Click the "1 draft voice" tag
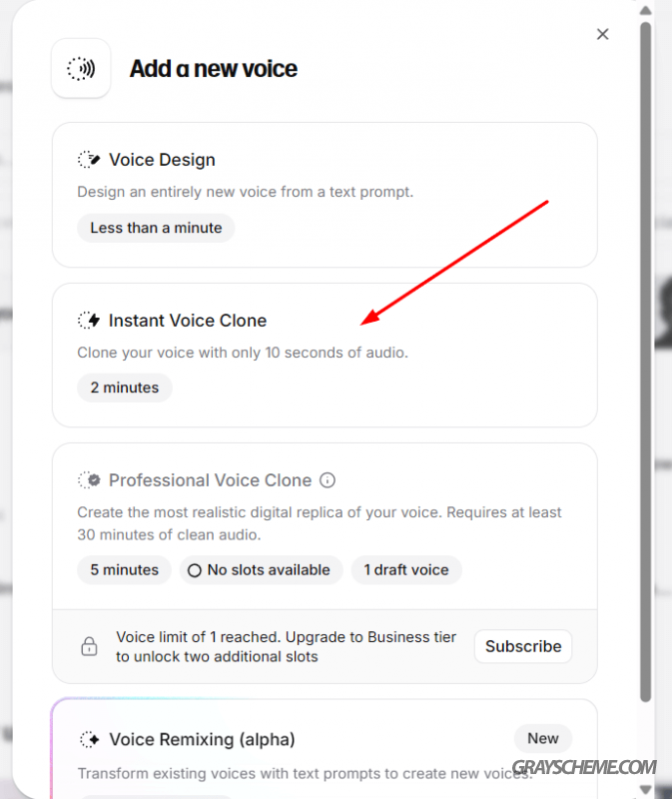The image size is (672, 799). coord(406,570)
